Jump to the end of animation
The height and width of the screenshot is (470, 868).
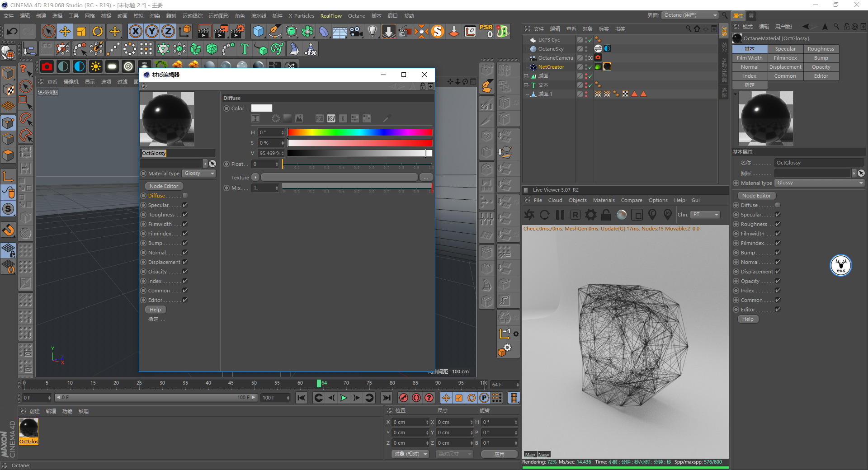[x=386, y=398]
